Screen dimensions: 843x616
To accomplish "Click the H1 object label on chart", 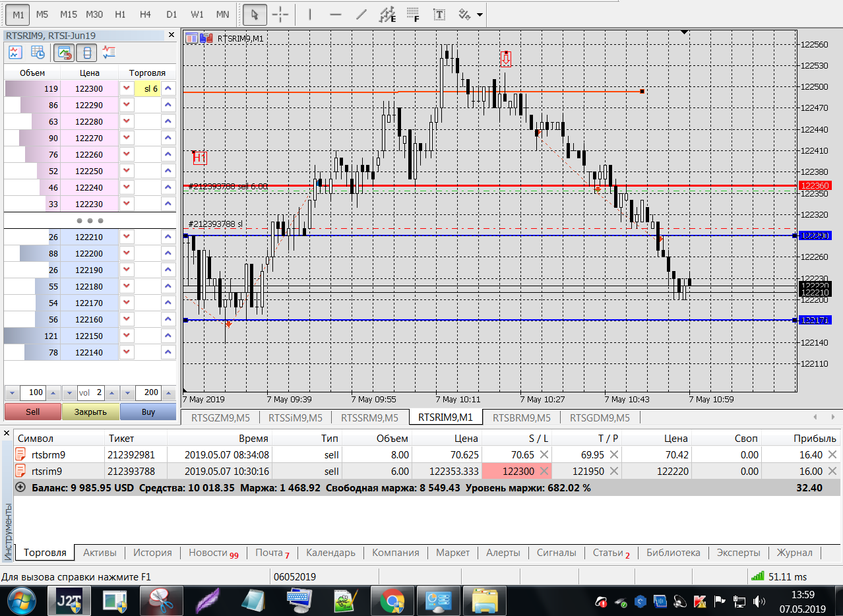I will coord(200,157).
